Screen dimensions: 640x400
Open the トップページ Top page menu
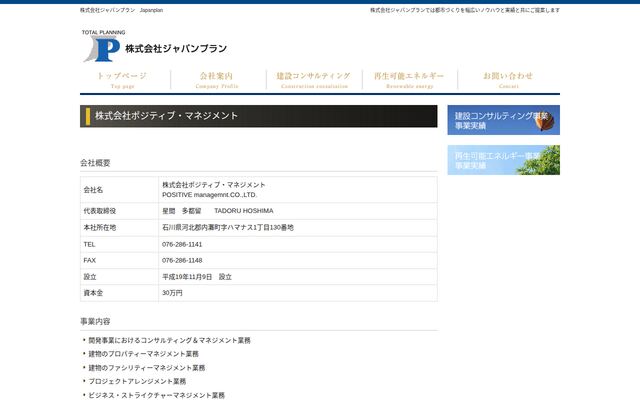(122, 80)
